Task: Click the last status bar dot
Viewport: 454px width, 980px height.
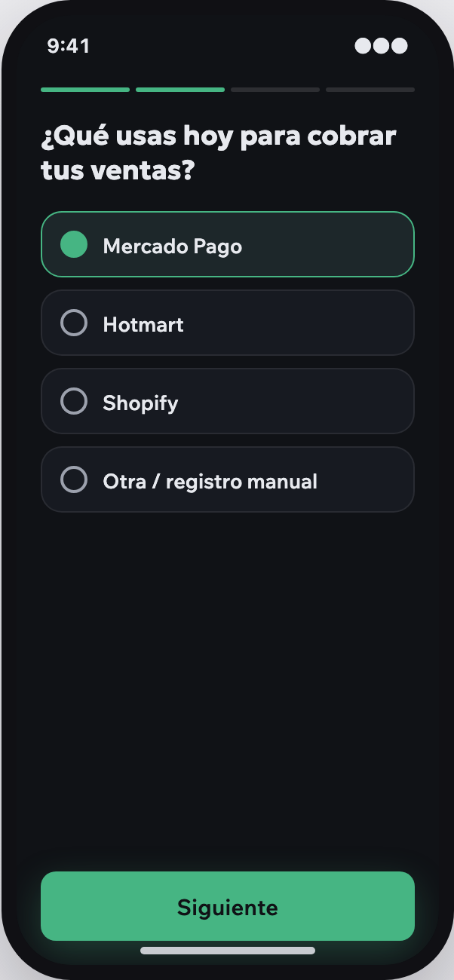Action: pos(400,46)
